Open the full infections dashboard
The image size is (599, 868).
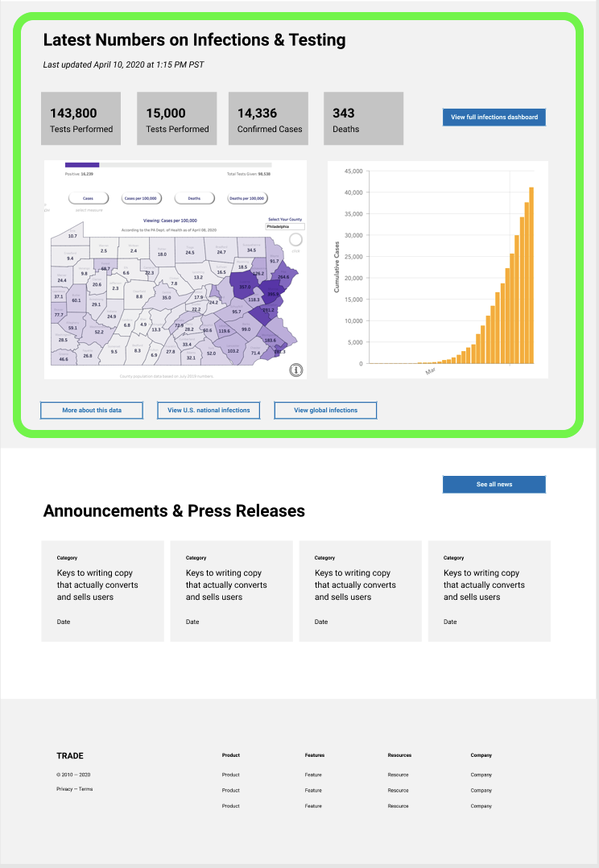[x=494, y=118]
